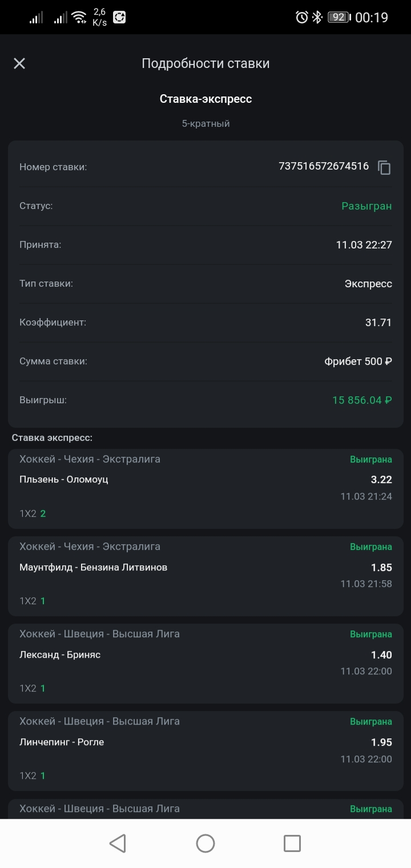Viewport: 411px width, 868px height.
Task: Tap the winnings amount 15 856.04 ₽
Action: 362,400
